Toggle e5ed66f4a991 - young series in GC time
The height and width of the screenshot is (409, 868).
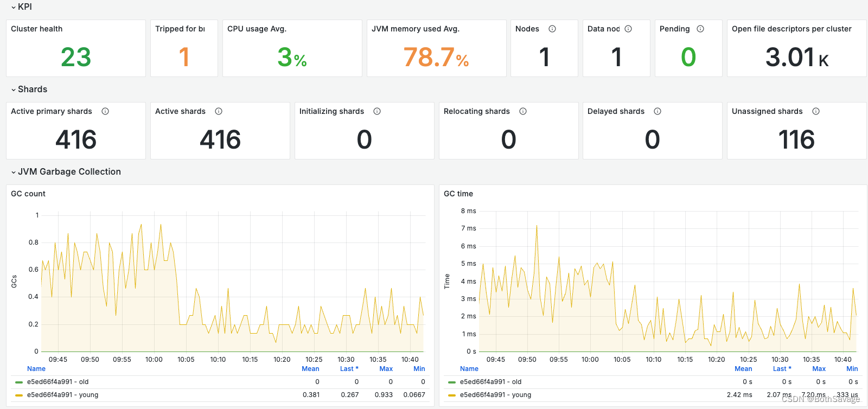[495, 395]
